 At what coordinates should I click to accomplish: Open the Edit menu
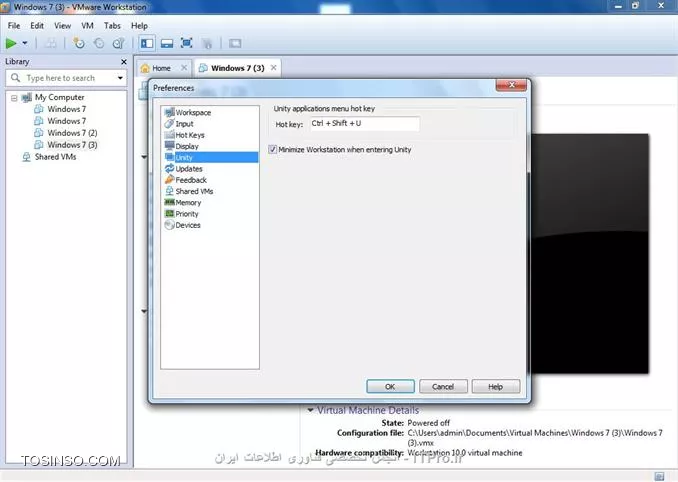[x=37, y=26]
